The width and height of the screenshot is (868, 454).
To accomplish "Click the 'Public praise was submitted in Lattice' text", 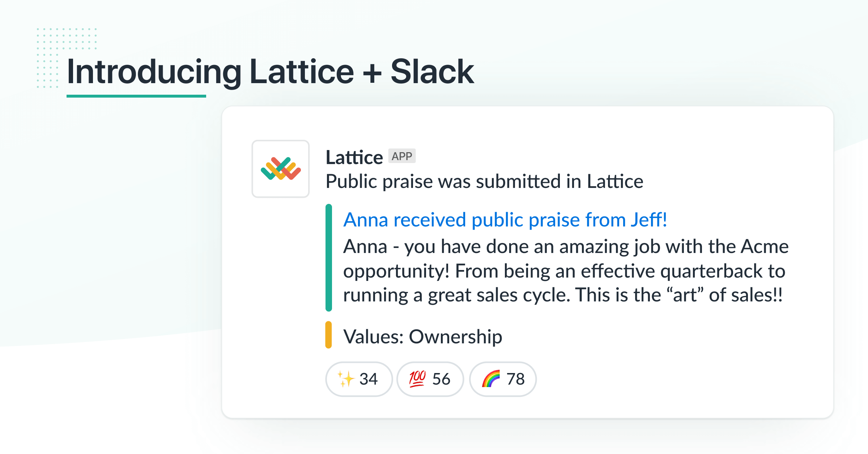I will [485, 181].
